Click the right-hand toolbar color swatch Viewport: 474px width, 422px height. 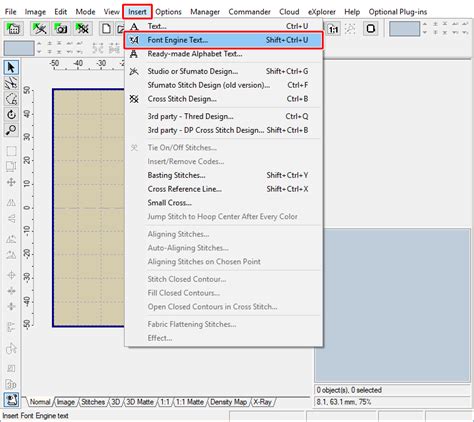coord(404,29)
